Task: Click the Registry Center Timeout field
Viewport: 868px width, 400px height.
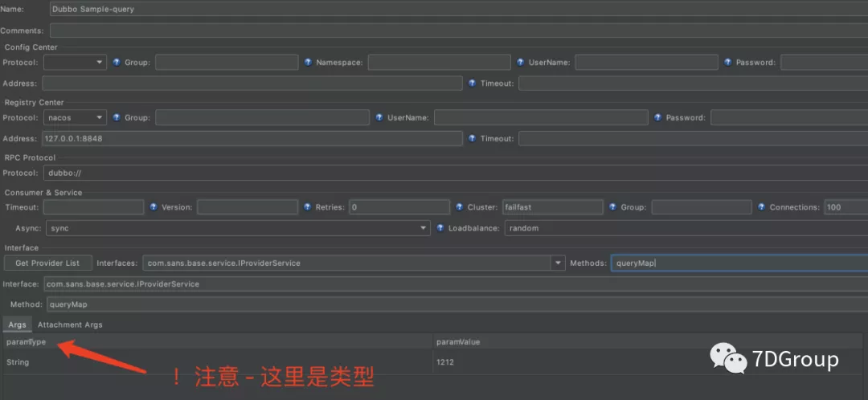Action: click(693, 138)
